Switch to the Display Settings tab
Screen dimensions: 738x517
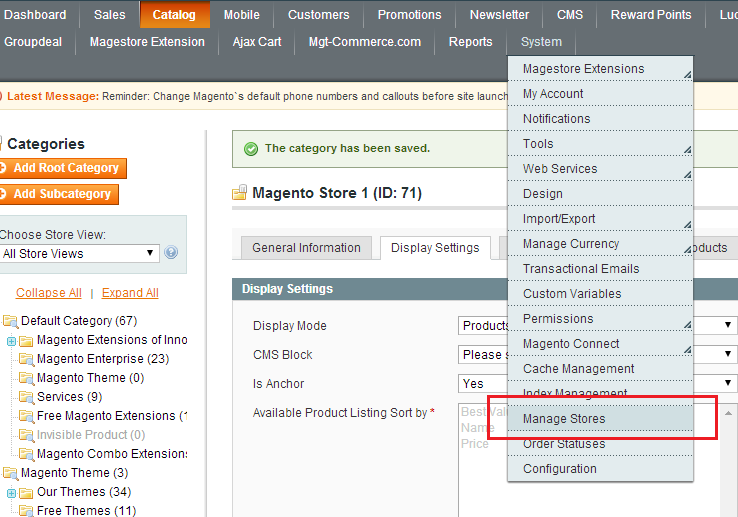(x=435, y=248)
